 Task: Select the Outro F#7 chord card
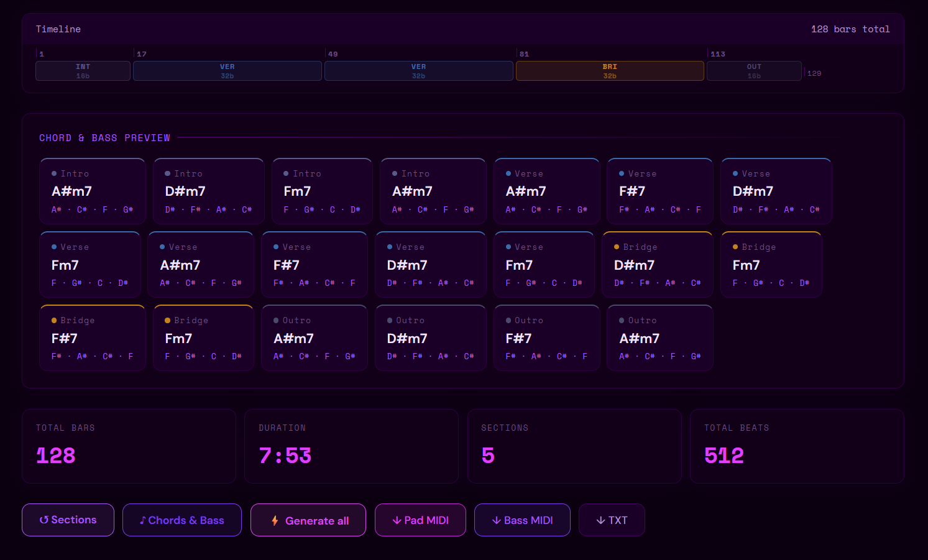[x=546, y=338]
